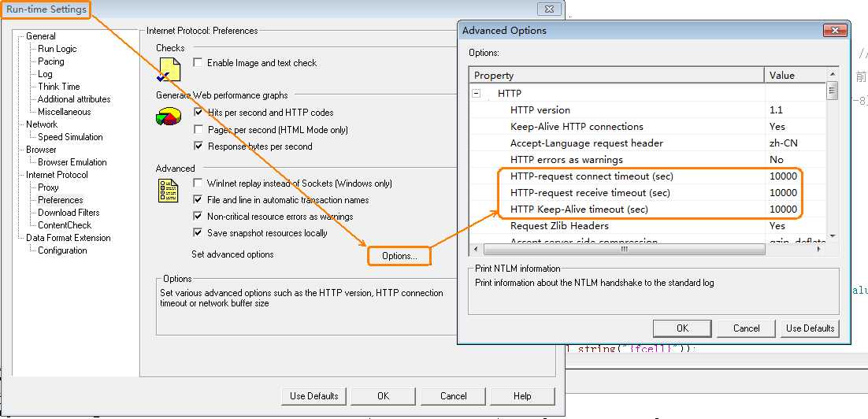Select Think Time in the tree
This screenshot has height=419, width=868.
58,87
